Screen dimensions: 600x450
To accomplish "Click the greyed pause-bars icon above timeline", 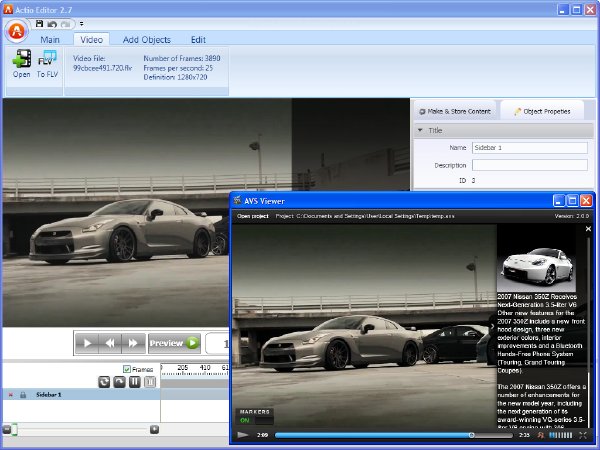I will 150,382.
